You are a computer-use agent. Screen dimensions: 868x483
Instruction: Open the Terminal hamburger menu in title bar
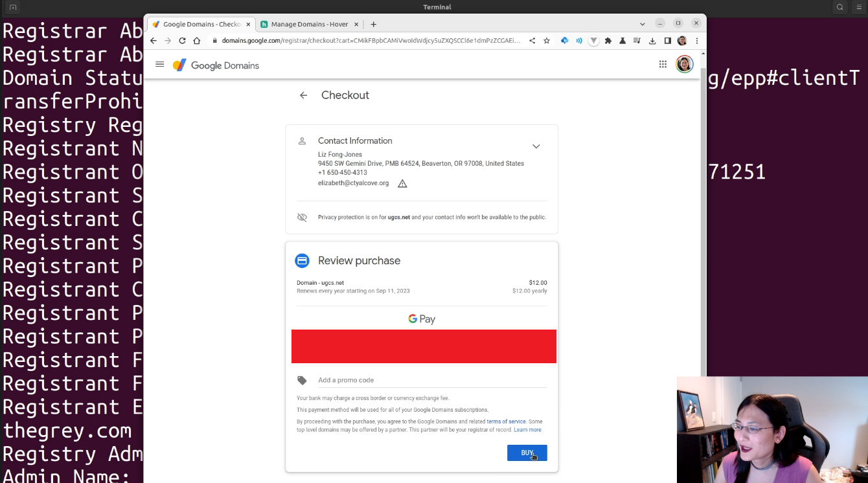click(858, 7)
